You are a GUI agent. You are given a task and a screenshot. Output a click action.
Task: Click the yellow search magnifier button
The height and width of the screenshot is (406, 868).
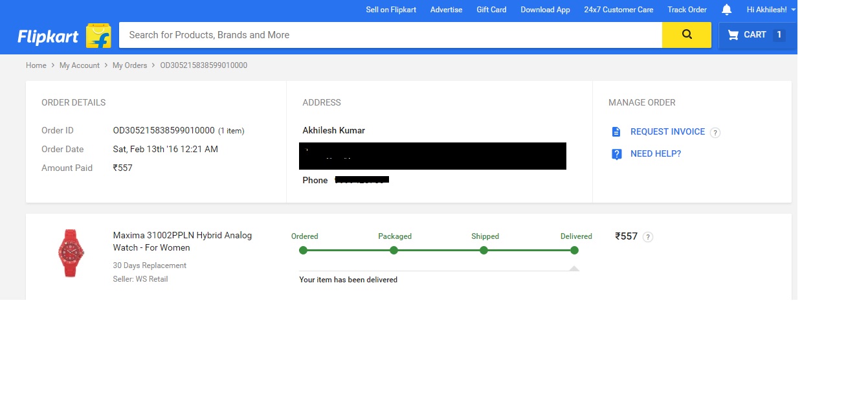687,35
